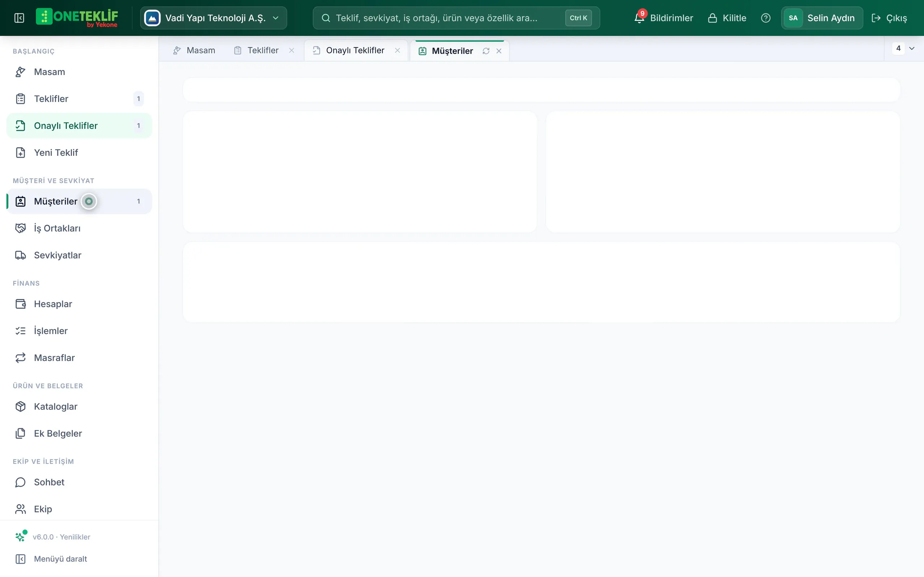
Task: Click the global search input field
Action: point(456,18)
